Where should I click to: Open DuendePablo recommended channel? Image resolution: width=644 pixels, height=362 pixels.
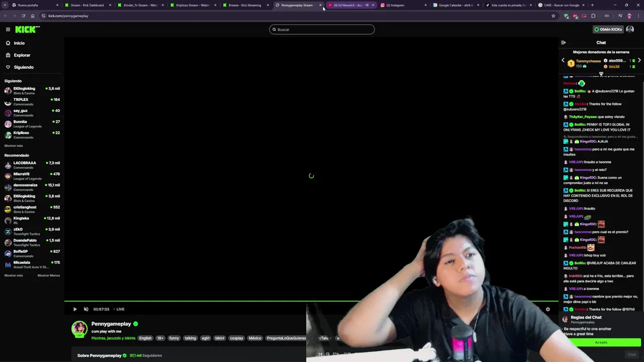32,242
